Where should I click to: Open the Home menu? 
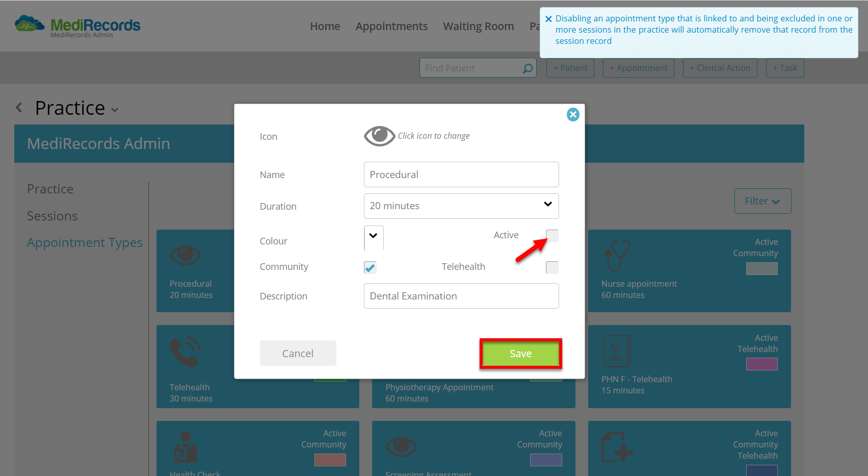325,26
